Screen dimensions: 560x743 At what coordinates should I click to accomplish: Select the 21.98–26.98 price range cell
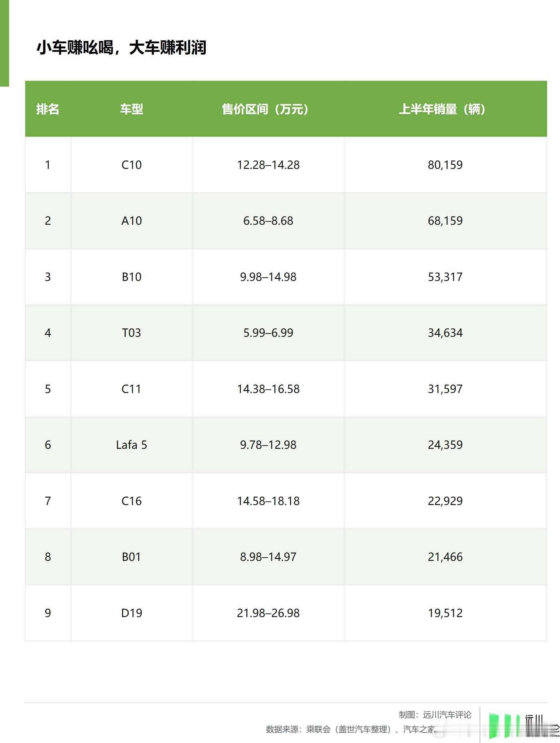(268, 613)
